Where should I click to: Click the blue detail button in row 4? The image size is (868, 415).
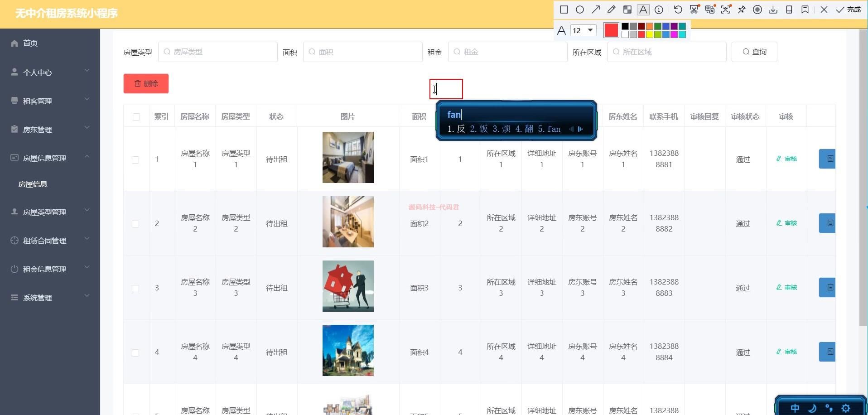pyautogui.click(x=827, y=352)
